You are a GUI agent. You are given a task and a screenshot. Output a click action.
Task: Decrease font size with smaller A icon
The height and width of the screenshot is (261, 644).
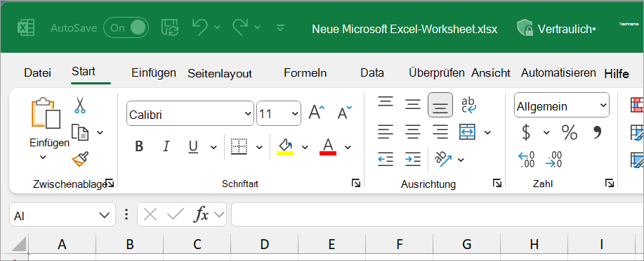[344, 113]
